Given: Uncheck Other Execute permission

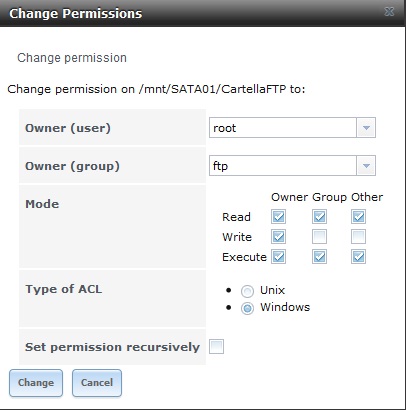Looking at the screenshot, I should 358,257.
